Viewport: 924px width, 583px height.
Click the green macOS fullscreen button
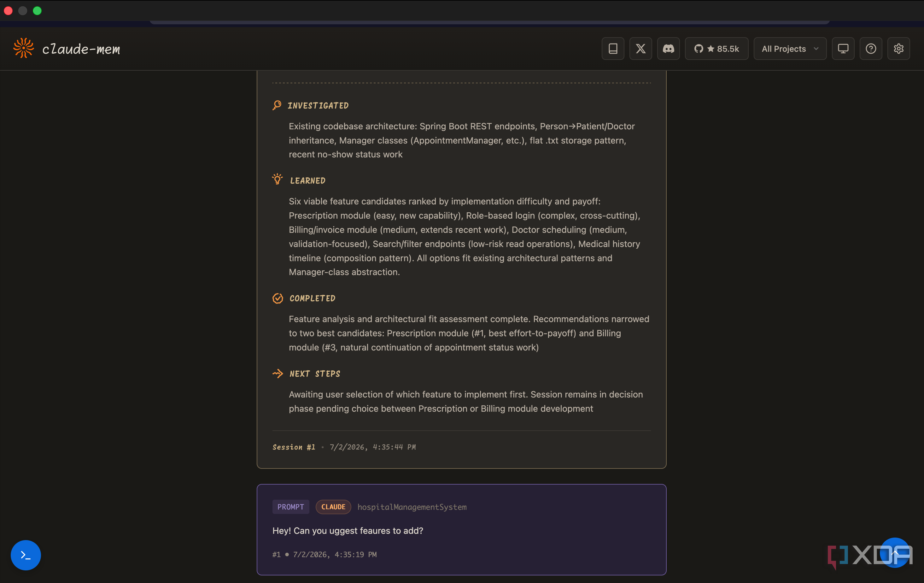[x=37, y=11]
